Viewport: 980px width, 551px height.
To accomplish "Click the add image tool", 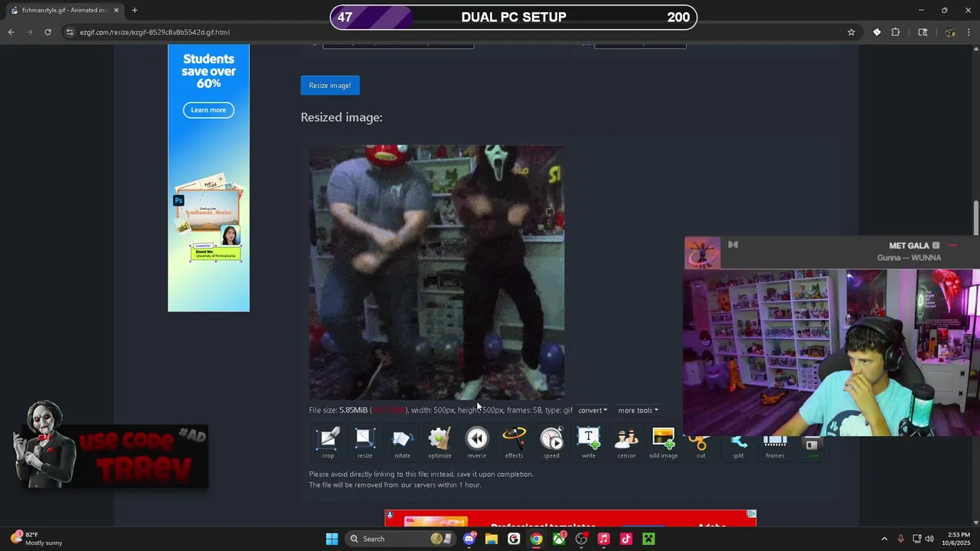I will pyautogui.click(x=663, y=443).
